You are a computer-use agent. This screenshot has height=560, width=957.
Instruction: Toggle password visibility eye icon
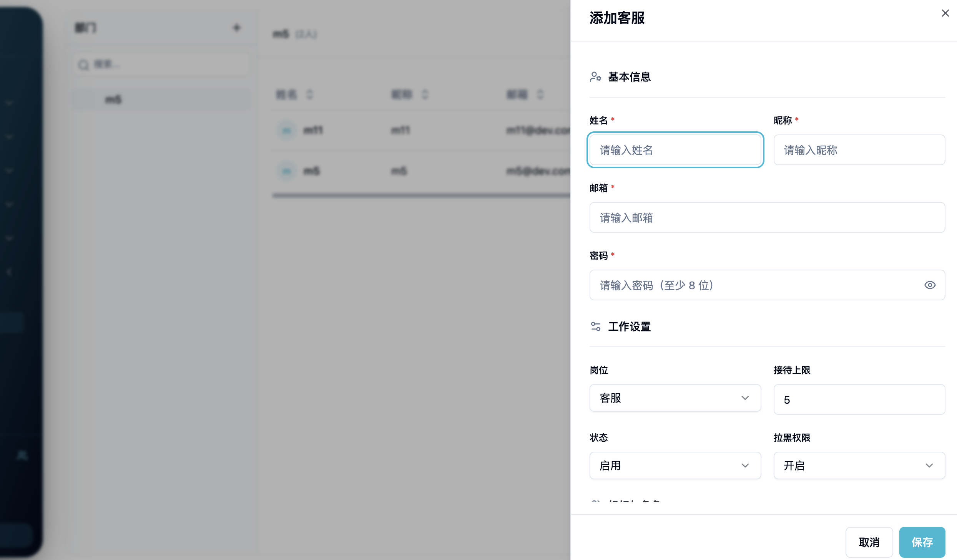pyautogui.click(x=930, y=285)
